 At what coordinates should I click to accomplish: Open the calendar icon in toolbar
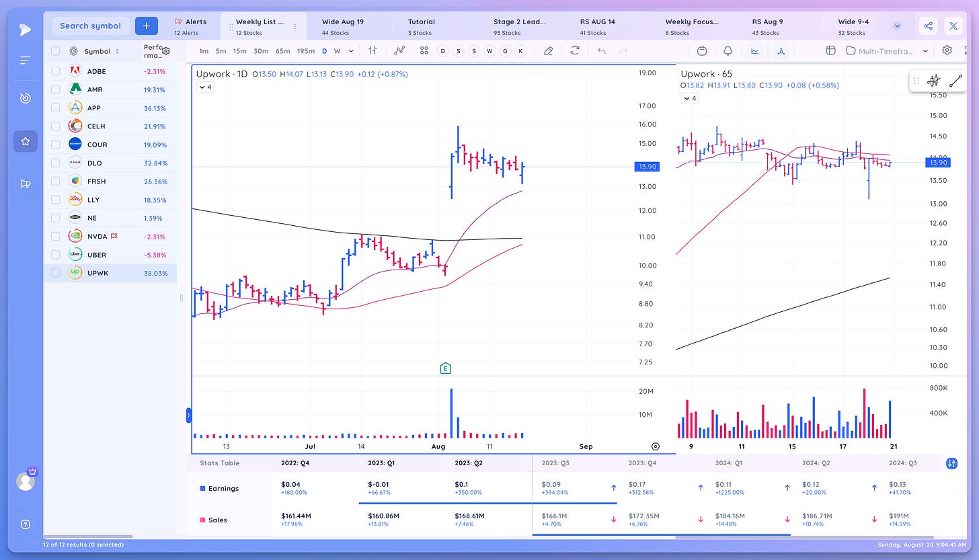click(x=702, y=50)
